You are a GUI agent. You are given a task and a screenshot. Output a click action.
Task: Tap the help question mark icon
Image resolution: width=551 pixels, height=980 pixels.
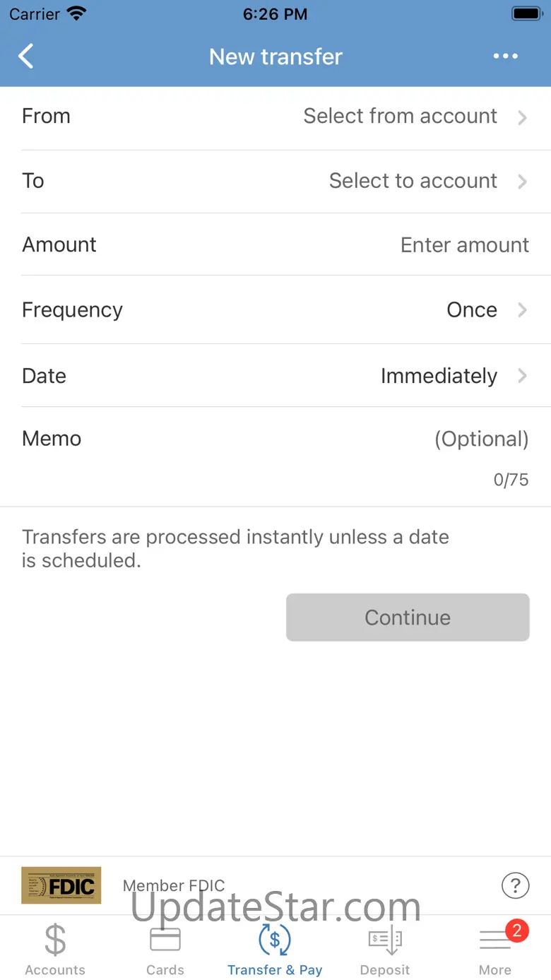click(x=515, y=885)
